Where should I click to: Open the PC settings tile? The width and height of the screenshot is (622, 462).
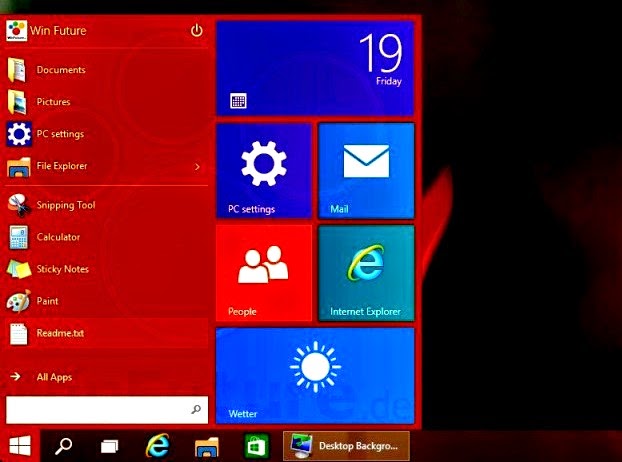point(264,171)
